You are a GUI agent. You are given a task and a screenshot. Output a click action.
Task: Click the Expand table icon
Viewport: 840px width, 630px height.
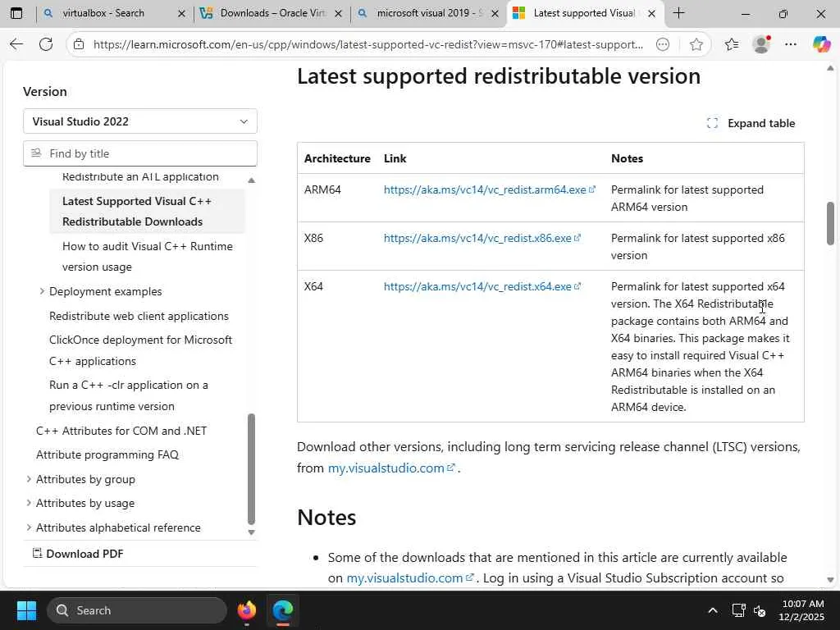click(x=712, y=123)
